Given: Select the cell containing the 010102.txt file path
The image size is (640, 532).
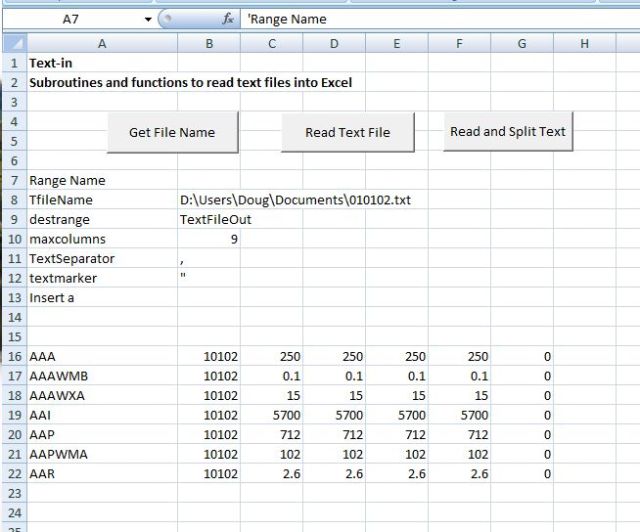Looking at the screenshot, I should pyautogui.click(x=294, y=201).
